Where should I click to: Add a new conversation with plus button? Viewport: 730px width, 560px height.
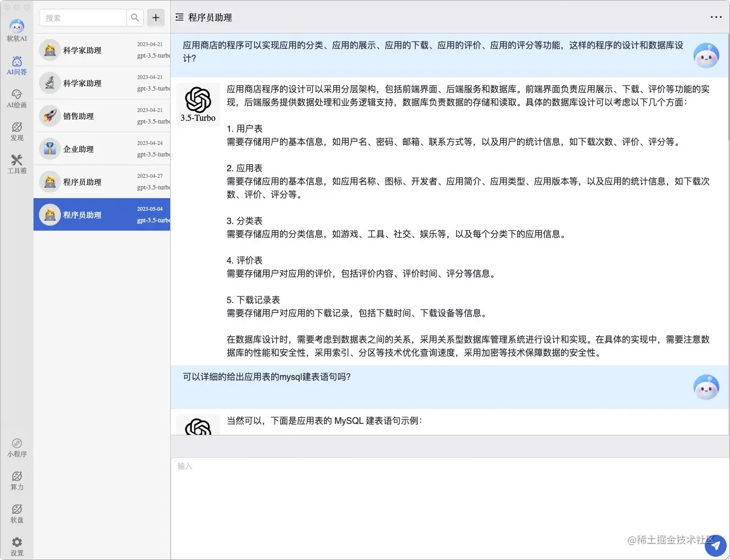point(156,18)
